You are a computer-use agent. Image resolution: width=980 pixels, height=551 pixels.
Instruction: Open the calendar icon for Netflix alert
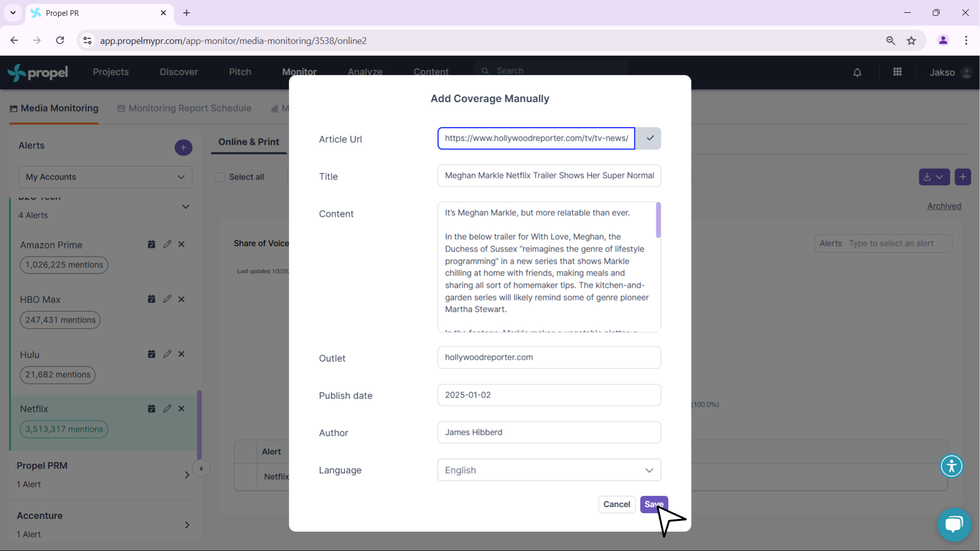[x=152, y=409]
